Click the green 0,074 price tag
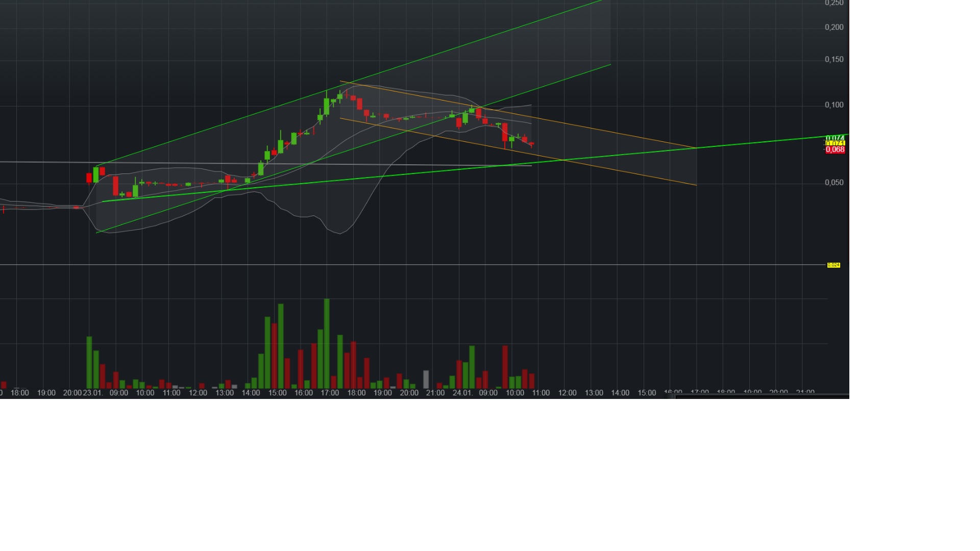The image size is (980, 551). (x=835, y=138)
